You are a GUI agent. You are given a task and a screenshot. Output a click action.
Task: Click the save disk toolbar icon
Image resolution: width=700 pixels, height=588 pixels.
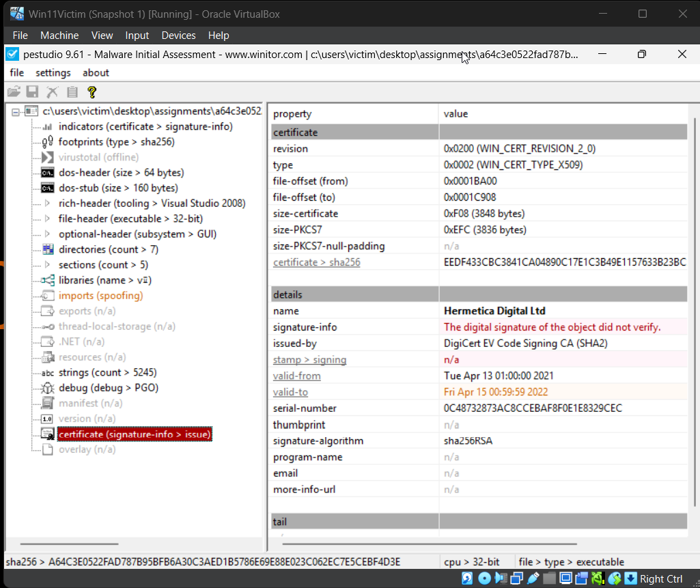[x=32, y=92]
